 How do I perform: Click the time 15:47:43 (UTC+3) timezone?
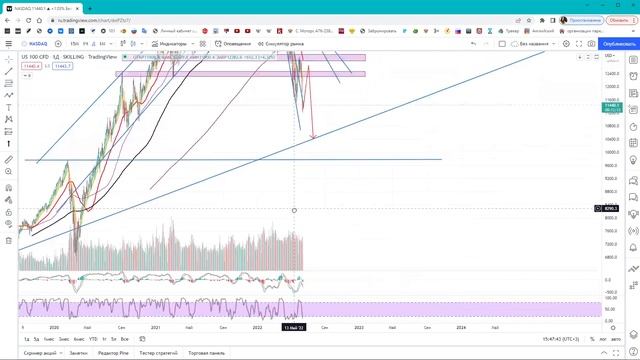(561, 339)
